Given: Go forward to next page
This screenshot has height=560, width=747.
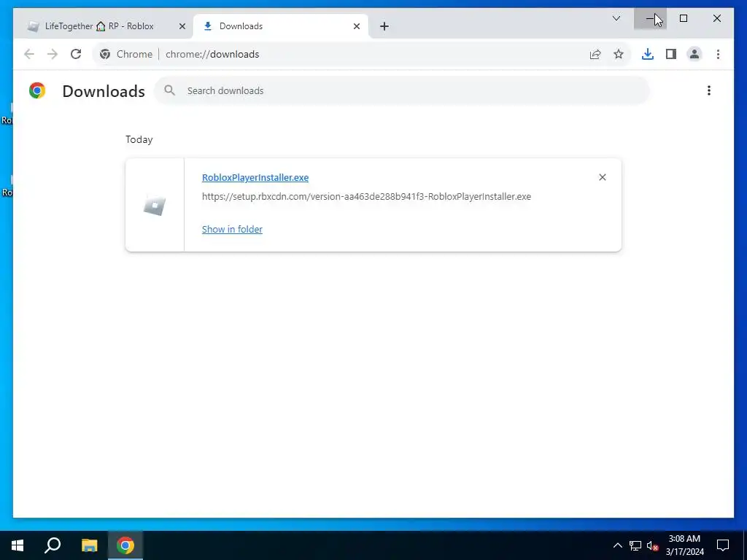Looking at the screenshot, I should (53, 54).
